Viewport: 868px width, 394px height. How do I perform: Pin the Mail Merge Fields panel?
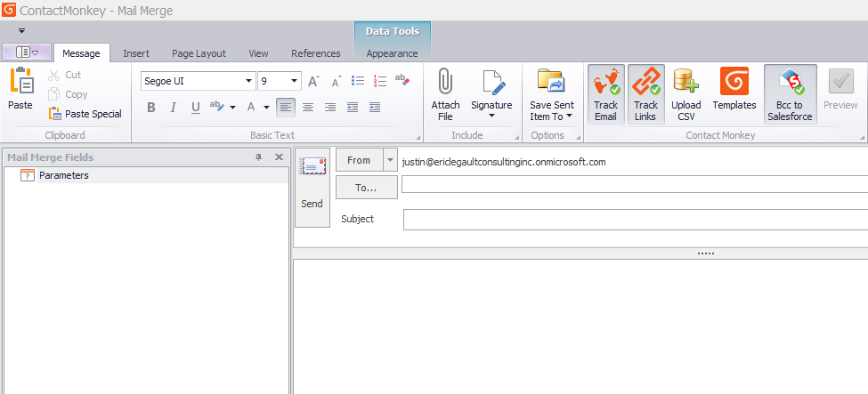(258, 157)
